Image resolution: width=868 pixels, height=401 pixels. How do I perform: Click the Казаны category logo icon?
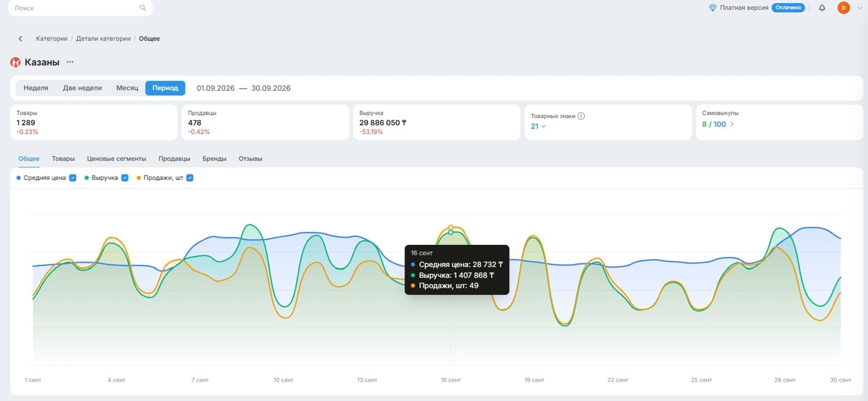(x=16, y=62)
